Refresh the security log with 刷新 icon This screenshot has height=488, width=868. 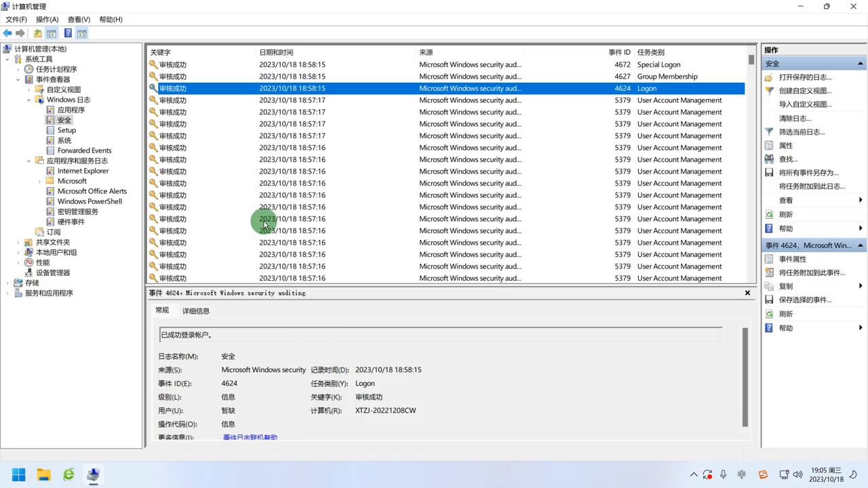tap(768, 214)
